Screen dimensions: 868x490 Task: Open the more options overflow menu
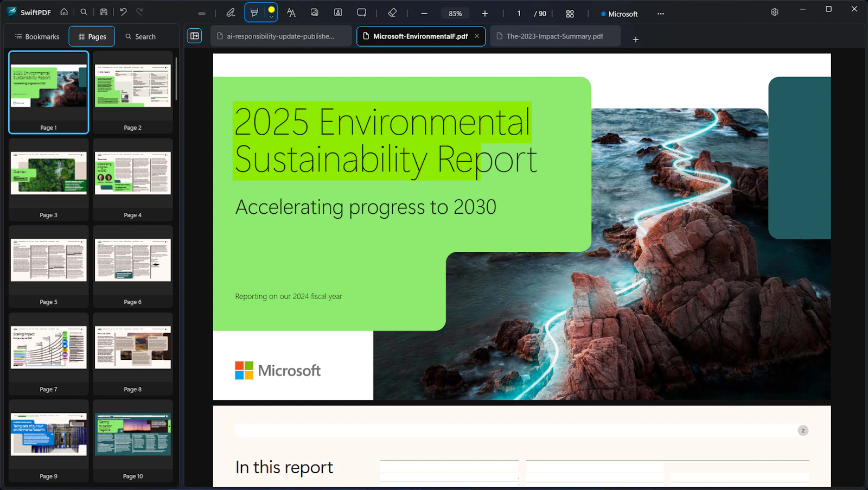tap(660, 13)
